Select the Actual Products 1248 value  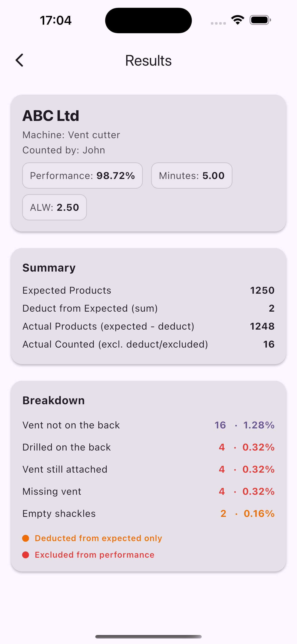[262, 326]
